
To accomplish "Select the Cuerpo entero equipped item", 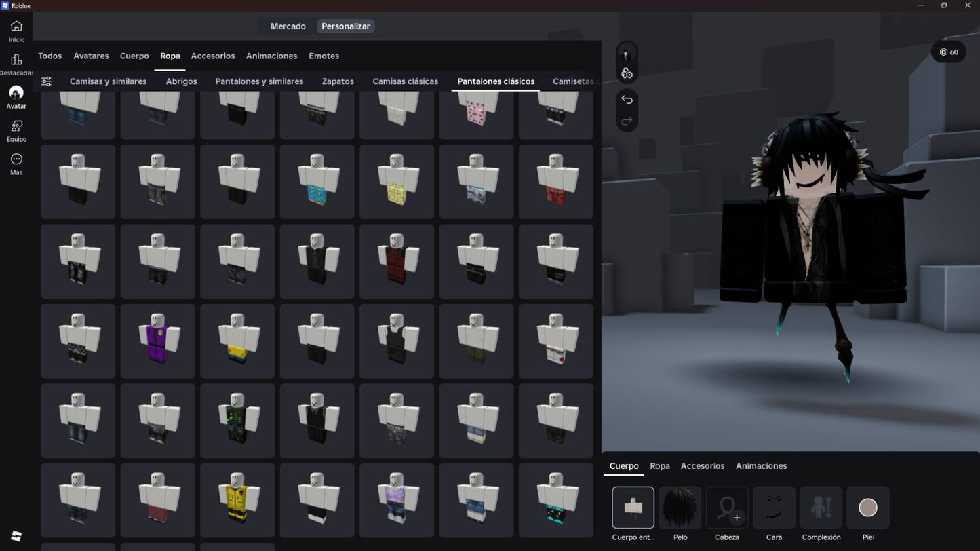I will pos(633,508).
